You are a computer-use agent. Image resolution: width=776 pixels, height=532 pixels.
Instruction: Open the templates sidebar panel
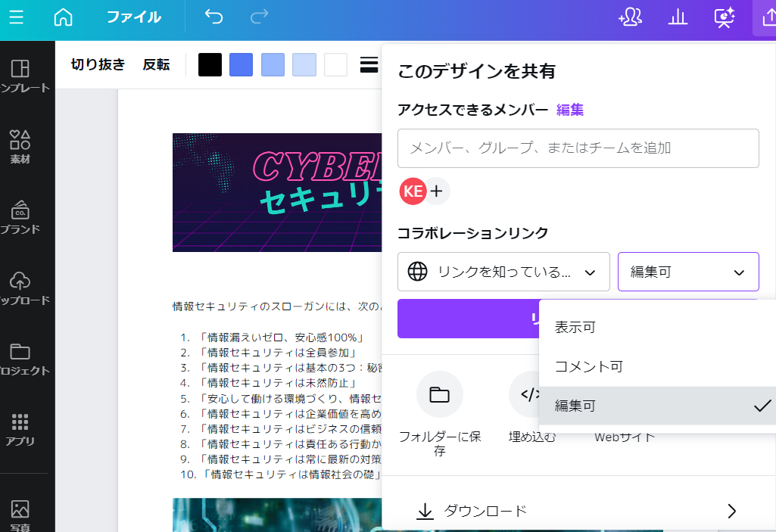point(20,76)
